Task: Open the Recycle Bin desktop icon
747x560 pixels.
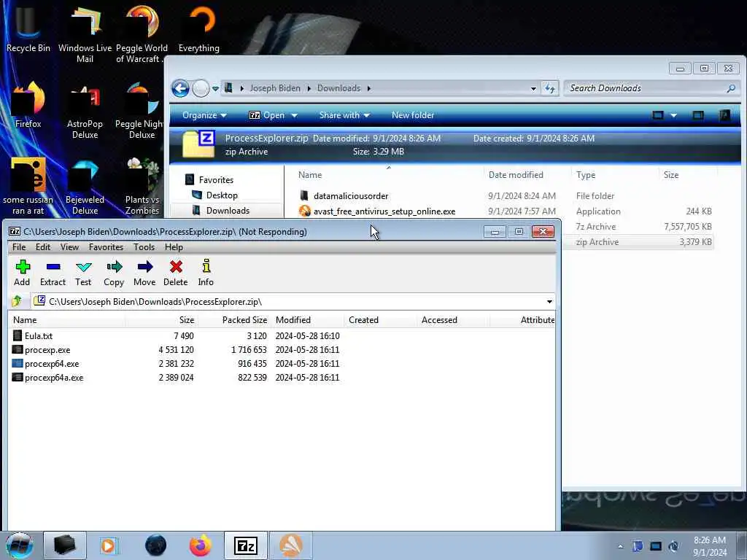Action: 28,28
